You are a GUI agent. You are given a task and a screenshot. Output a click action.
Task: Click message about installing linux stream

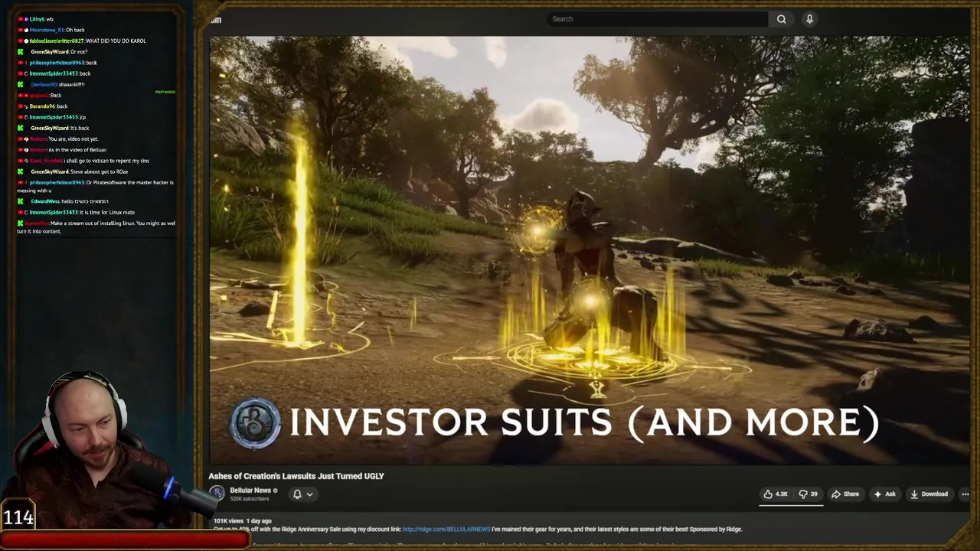[x=96, y=227]
